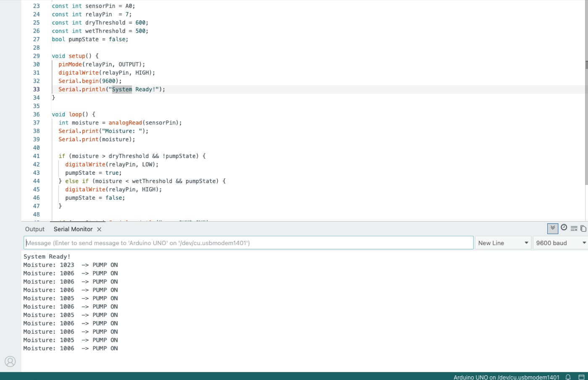Click the Arduino UNO board status text
Viewport: 588px width, 380px height.
pyautogui.click(x=506, y=377)
